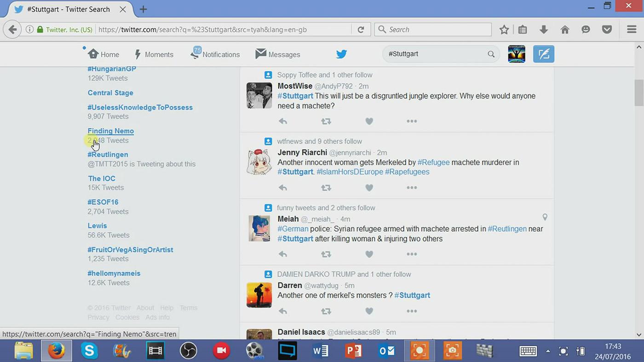
Task: Like Darren's tweet with the heart
Action: (369, 311)
